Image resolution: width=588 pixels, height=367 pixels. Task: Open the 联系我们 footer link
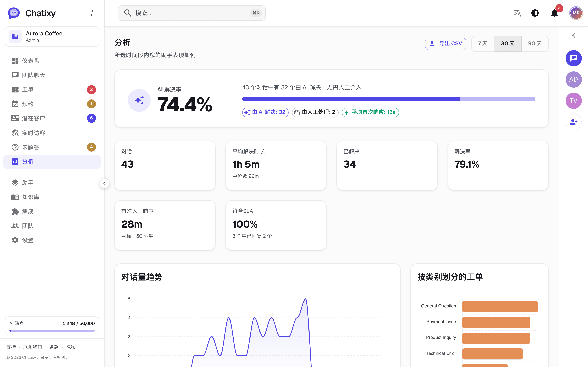pyautogui.click(x=32, y=347)
